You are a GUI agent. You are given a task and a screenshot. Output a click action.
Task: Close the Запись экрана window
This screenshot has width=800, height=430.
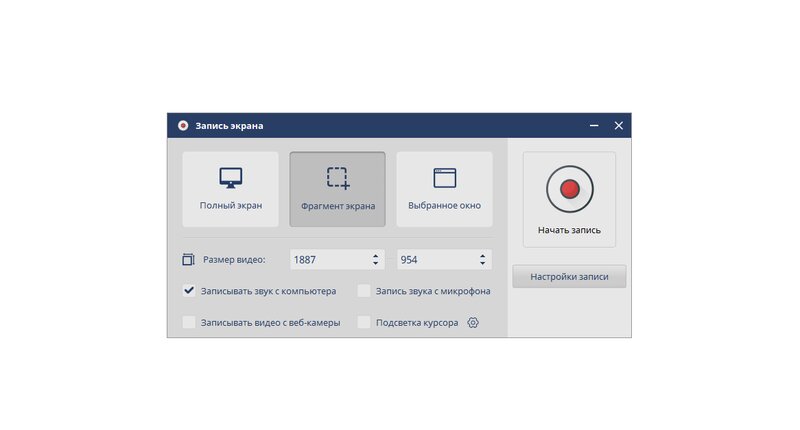[x=618, y=125]
